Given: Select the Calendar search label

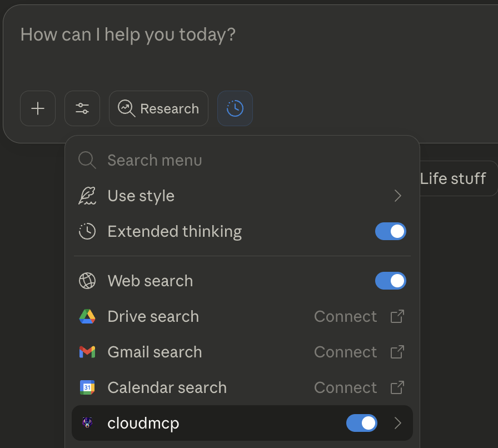Looking at the screenshot, I should coord(167,387).
